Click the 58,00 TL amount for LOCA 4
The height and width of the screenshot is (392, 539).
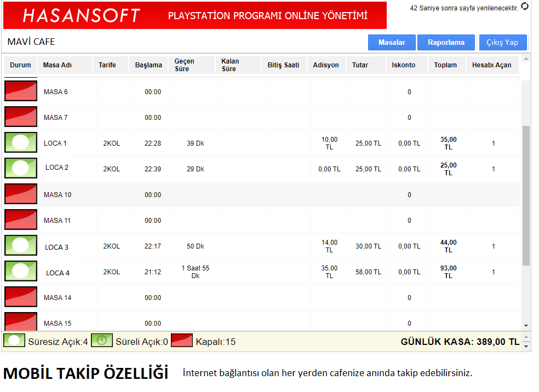click(368, 272)
